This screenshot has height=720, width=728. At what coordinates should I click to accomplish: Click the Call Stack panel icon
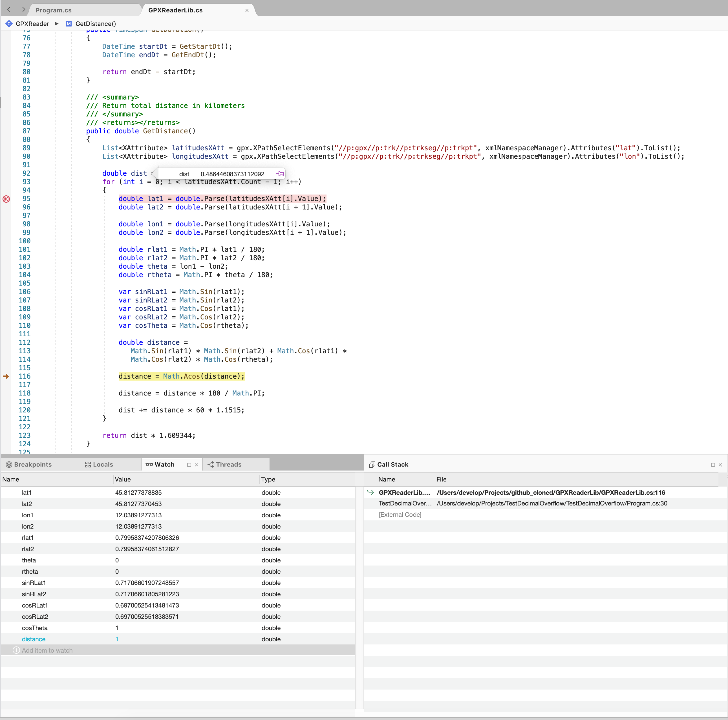372,465
